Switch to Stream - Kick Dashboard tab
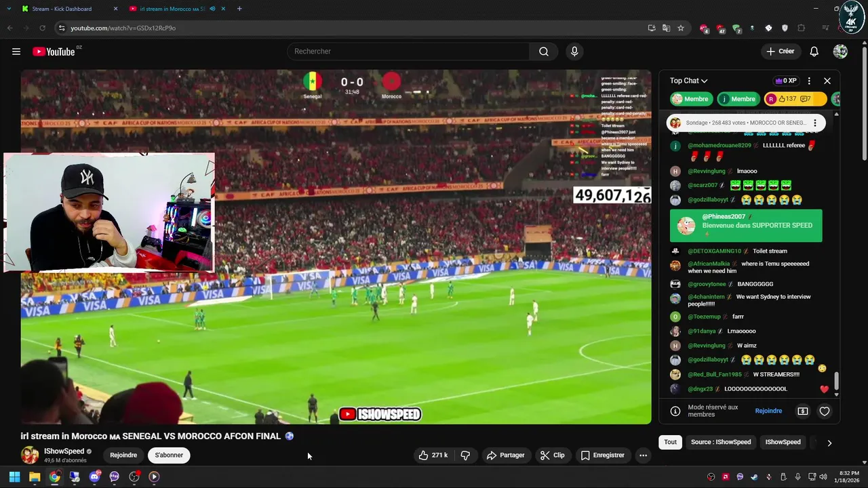This screenshot has height=488, width=868. pos(62,9)
